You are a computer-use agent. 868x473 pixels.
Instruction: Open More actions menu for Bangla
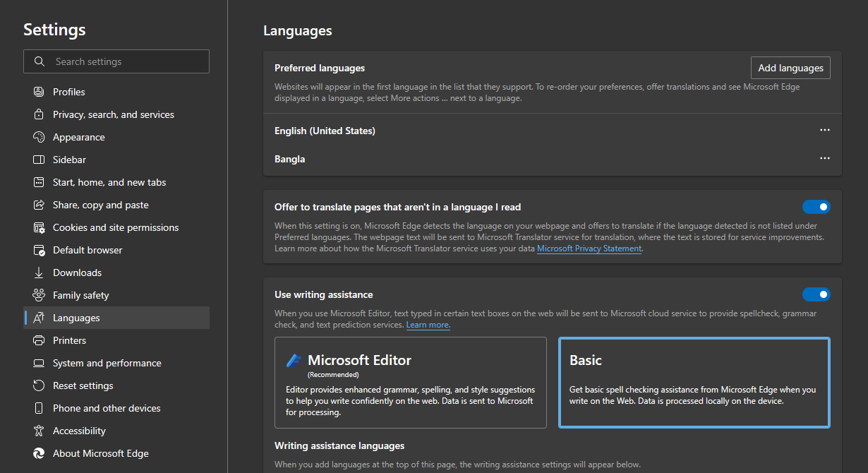click(825, 159)
